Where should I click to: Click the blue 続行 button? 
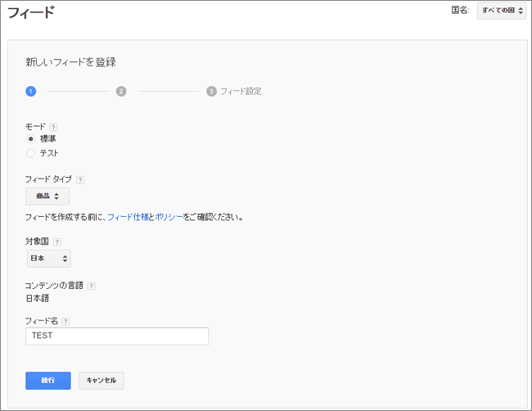[x=48, y=381]
